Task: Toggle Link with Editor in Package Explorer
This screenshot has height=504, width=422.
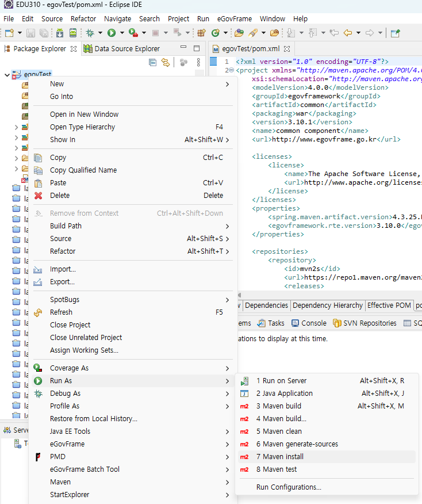Action: 166,62
